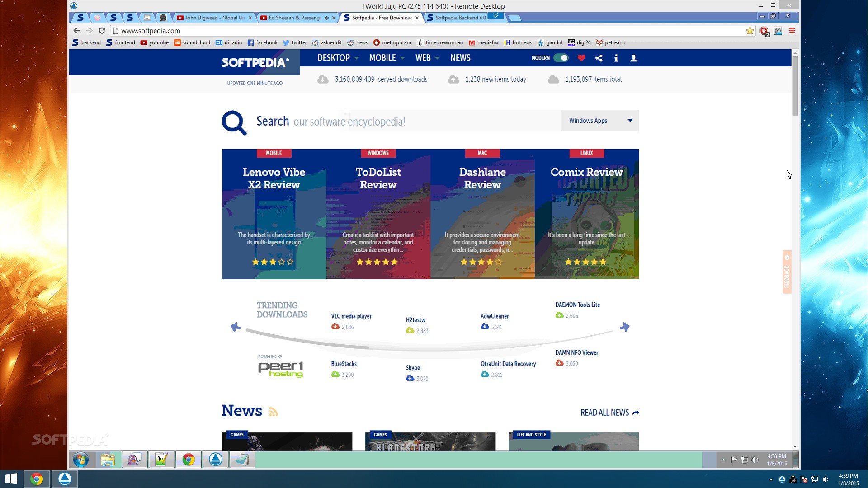The width and height of the screenshot is (868, 488).
Task: Close the Softpedia - Free Downloads tab
Action: coord(417,18)
